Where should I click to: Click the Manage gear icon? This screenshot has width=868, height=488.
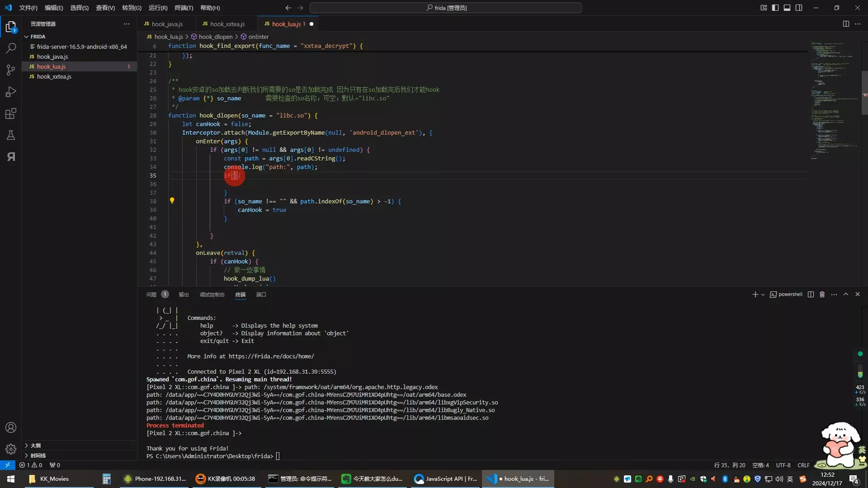[x=11, y=449]
